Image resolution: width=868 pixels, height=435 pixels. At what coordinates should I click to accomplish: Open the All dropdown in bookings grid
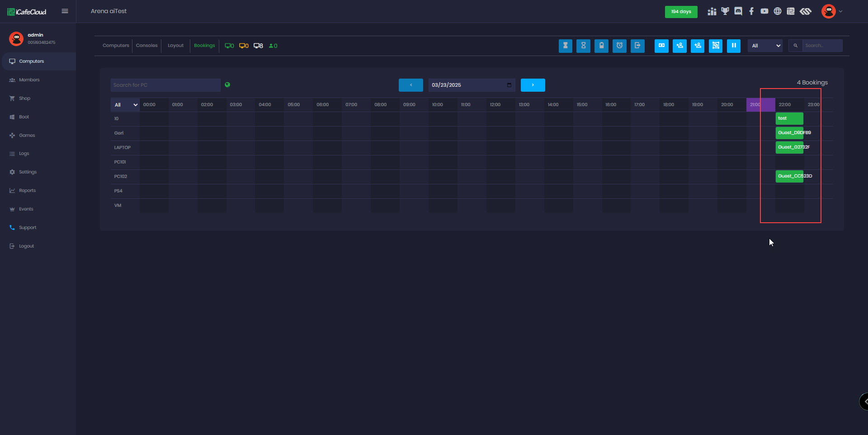click(125, 105)
